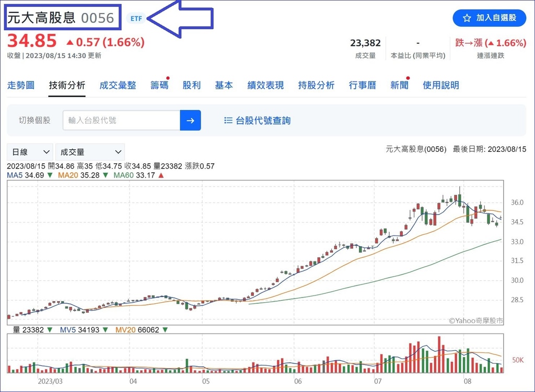Switch to the 走勢圖 tab
Viewport: 535px width, 392px height.
[x=21, y=85]
